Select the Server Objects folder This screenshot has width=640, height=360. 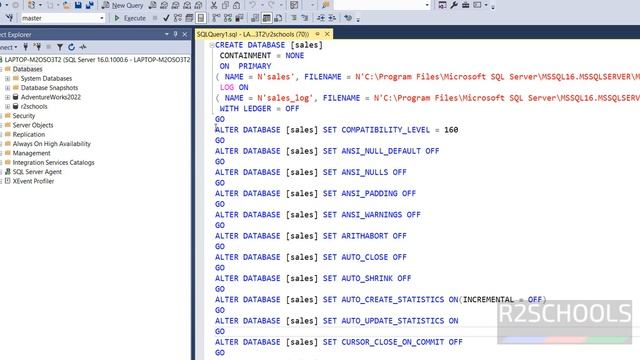tap(33, 125)
